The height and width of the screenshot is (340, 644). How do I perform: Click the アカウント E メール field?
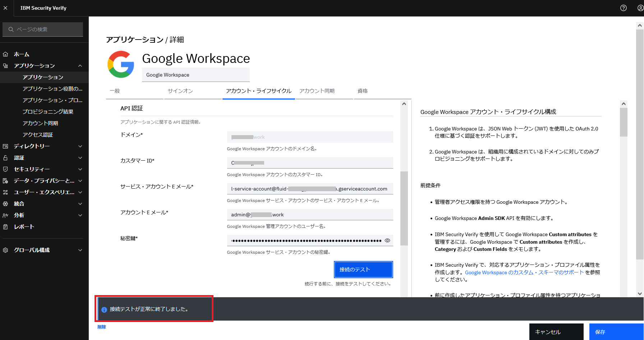coord(310,215)
